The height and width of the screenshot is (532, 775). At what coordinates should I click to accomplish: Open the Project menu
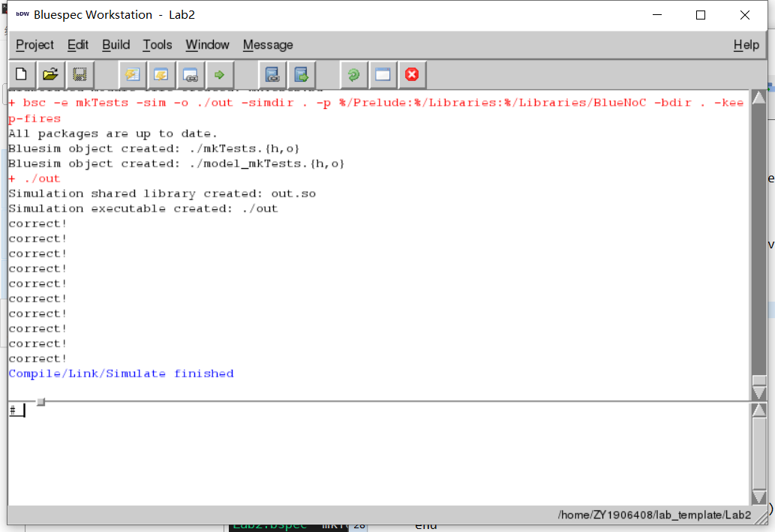35,45
